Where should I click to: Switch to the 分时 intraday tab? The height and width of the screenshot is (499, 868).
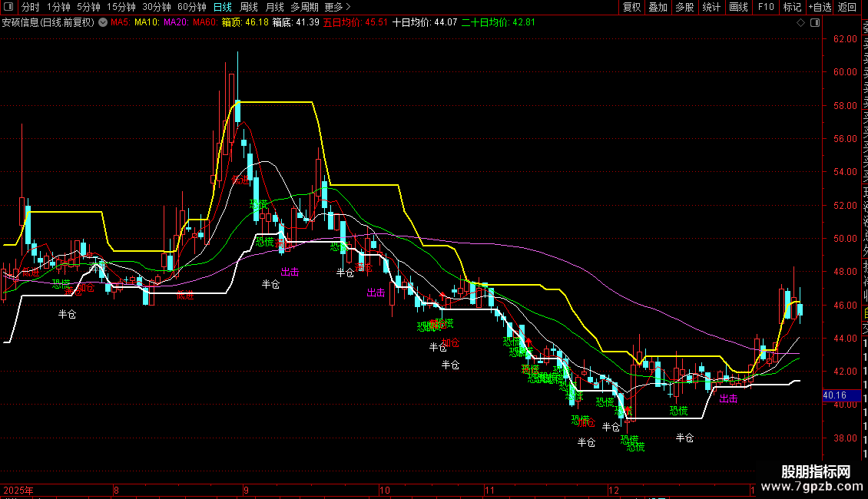pos(30,8)
